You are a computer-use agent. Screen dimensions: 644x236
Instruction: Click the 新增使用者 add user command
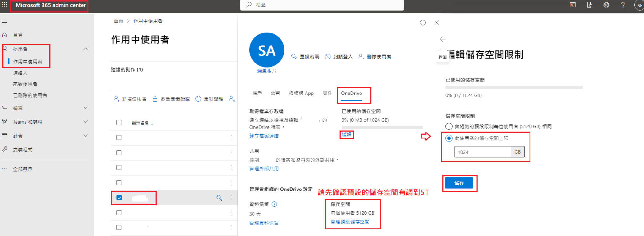tap(130, 99)
